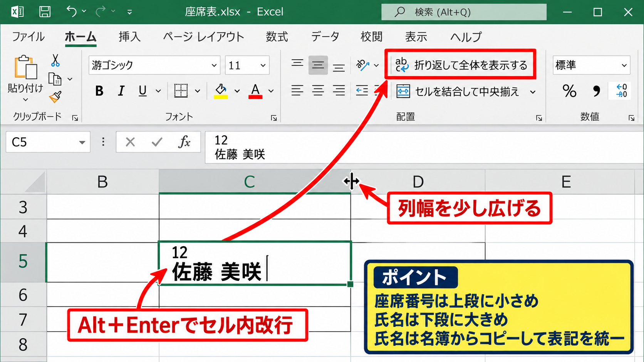Open the Quick Access Toolbar customize arrow
This screenshot has height=362, width=644.
pyautogui.click(x=130, y=12)
